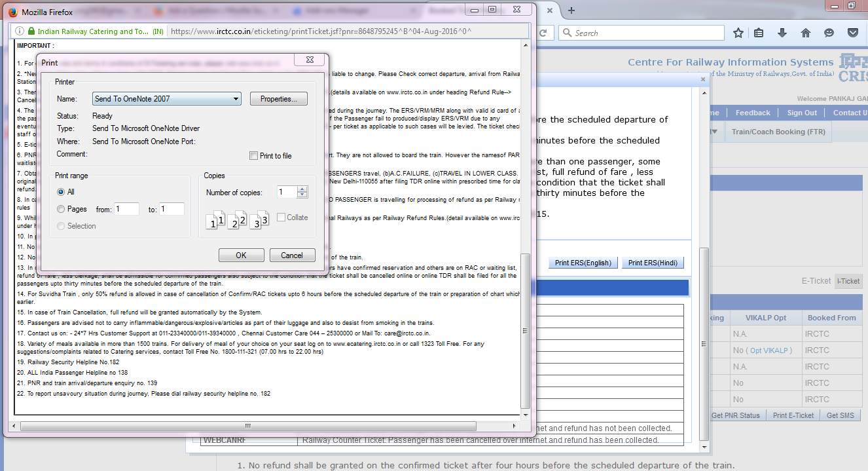Select the All print range option
The height and width of the screenshot is (471, 868).
pos(61,192)
